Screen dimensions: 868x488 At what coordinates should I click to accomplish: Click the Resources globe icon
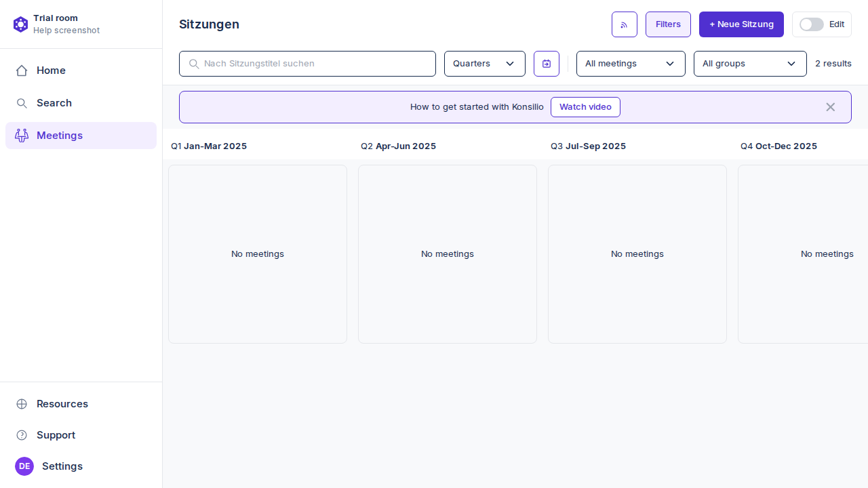pos(22,404)
